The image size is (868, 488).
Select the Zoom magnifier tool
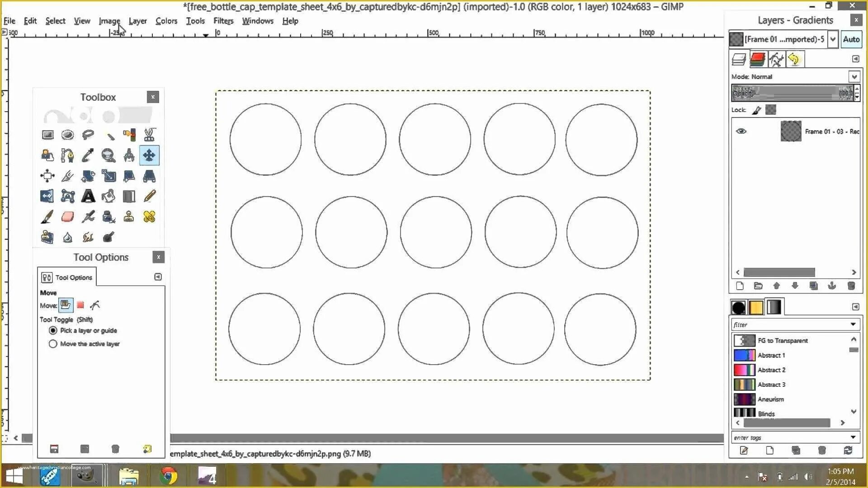point(108,155)
